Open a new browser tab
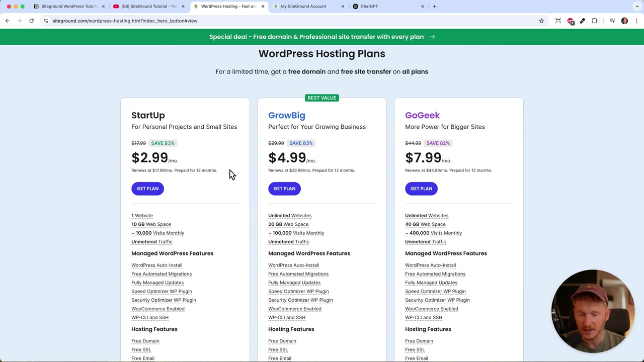This screenshot has width=644, height=362. pos(435,6)
